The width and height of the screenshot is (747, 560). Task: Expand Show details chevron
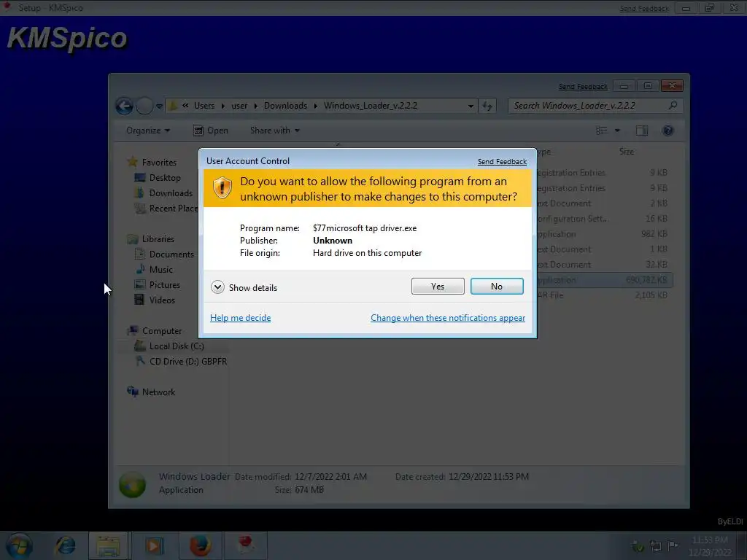coord(217,287)
